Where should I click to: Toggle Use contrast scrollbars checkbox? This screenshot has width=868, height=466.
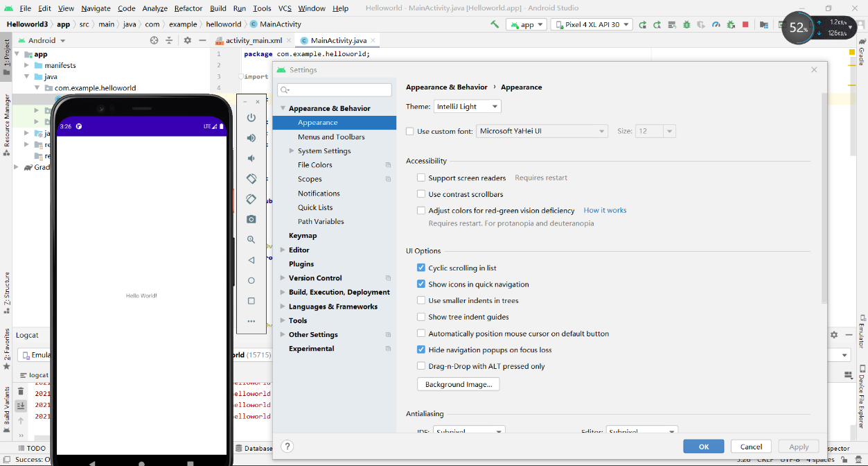421,194
